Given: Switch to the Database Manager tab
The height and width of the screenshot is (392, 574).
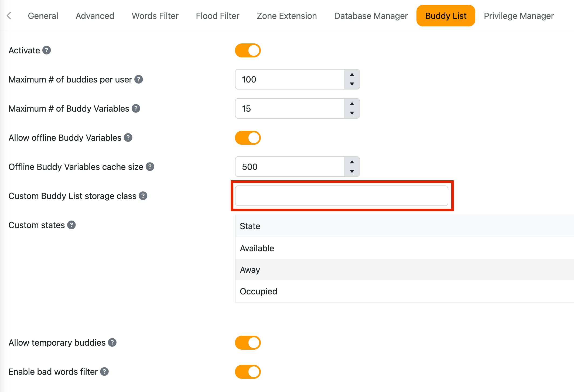Looking at the screenshot, I should pyautogui.click(x=371, y=16).
